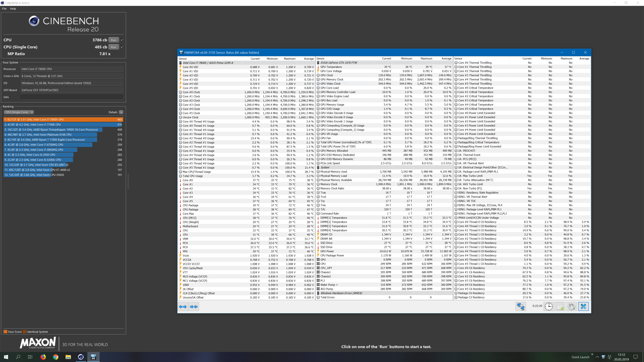Run the multi-core CPU benchmark
The height and width of the screenshot is (362, 644).
pyautogui.click(x=114, y=40)
